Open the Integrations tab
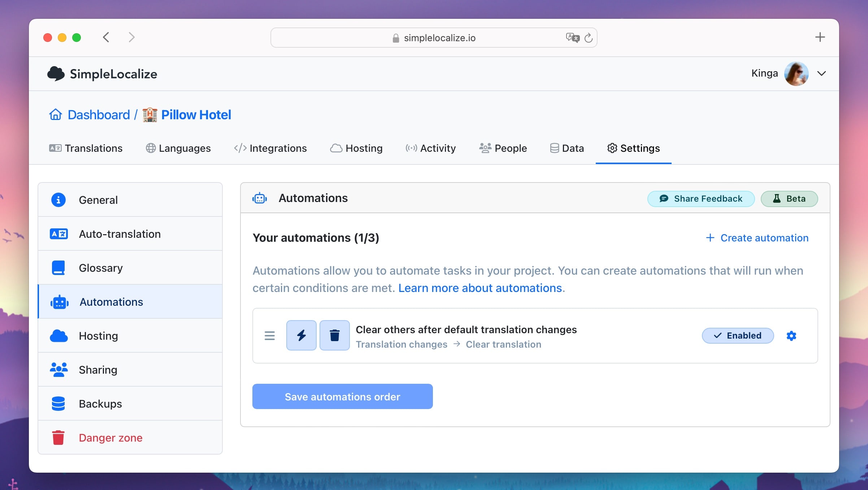The width and height of the screenshot is (868, 490). [x=270, y=148]
